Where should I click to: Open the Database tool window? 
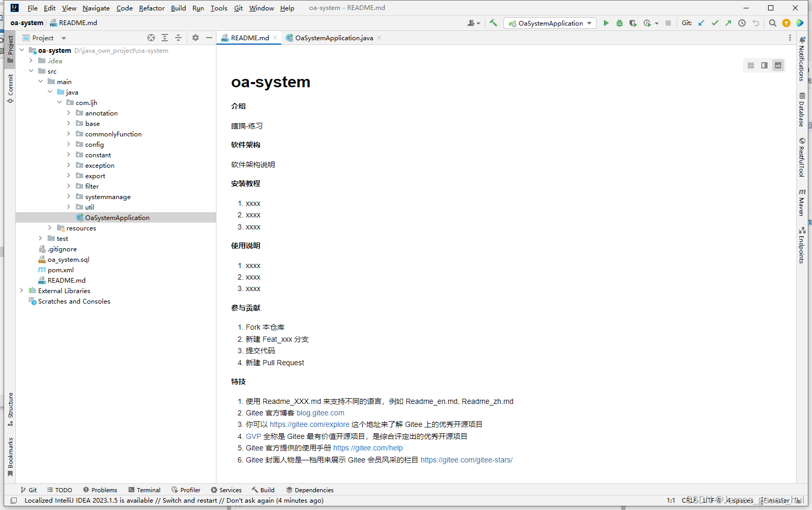[802, 110]
